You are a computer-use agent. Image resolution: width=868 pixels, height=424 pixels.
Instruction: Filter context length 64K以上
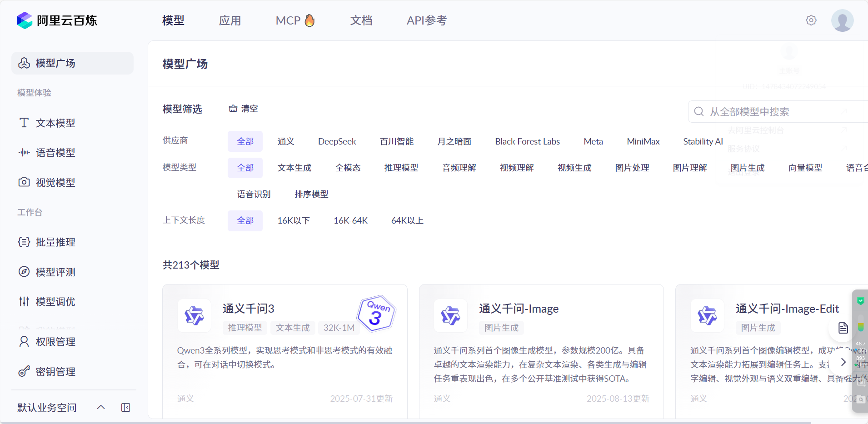point(408,220)
